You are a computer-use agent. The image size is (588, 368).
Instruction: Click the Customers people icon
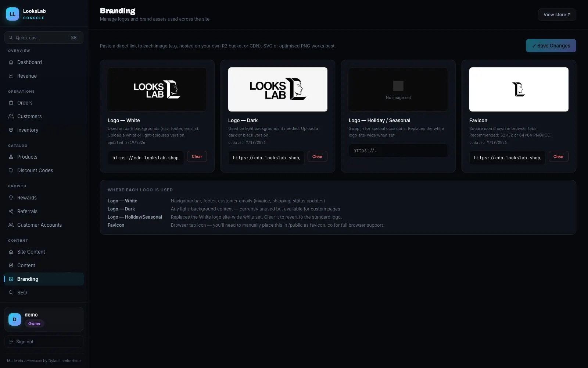11,116
